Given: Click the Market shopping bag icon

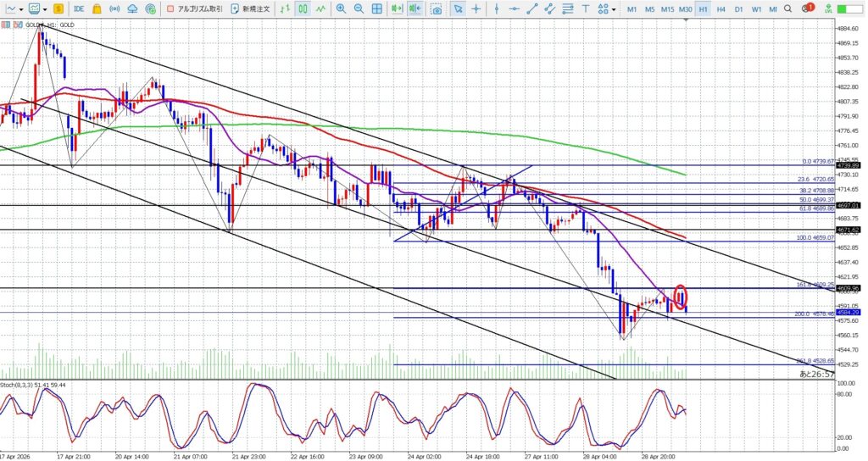Looking at the screenshot, I should click(97, 8).
